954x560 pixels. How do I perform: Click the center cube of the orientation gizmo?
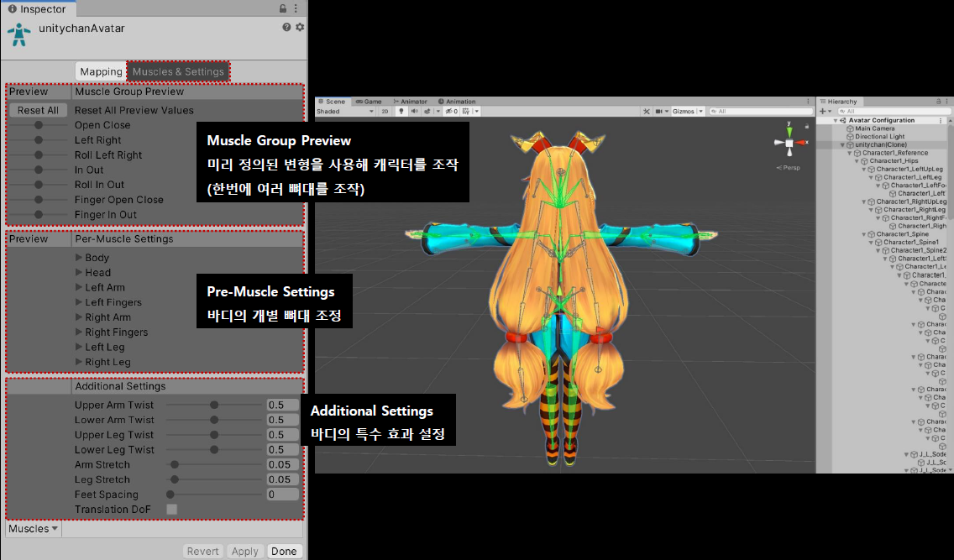click(x=789, y=143)
